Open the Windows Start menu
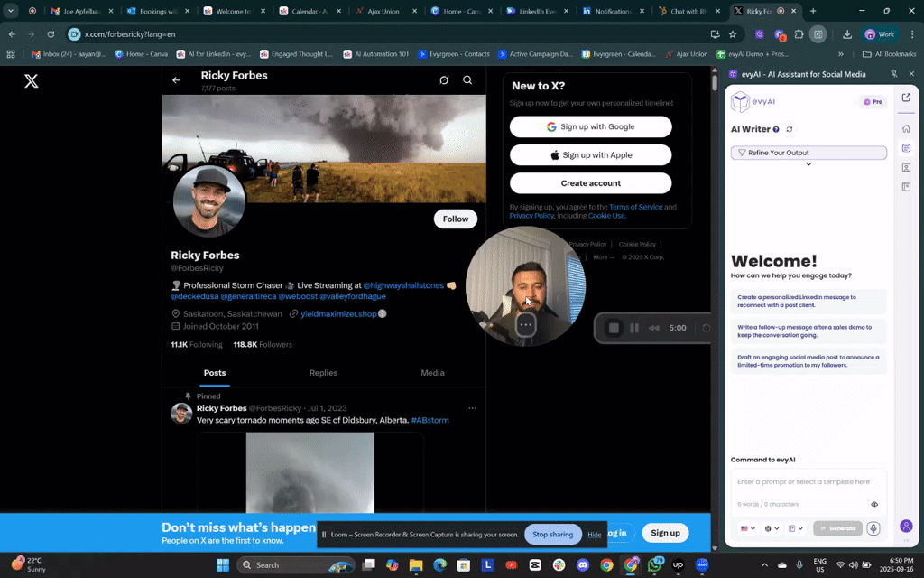 pos(222,565)
